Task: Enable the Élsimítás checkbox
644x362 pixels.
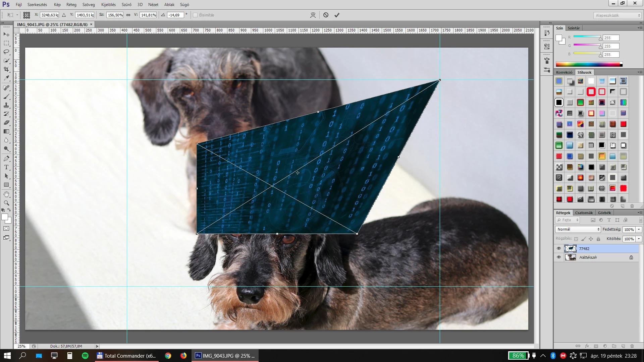Action: [195, 15]
